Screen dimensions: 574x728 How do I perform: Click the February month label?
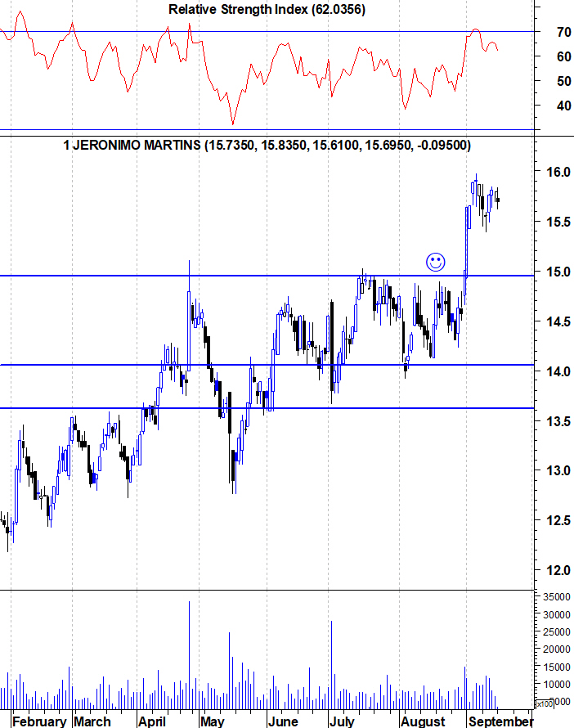[x=40, y=721]
